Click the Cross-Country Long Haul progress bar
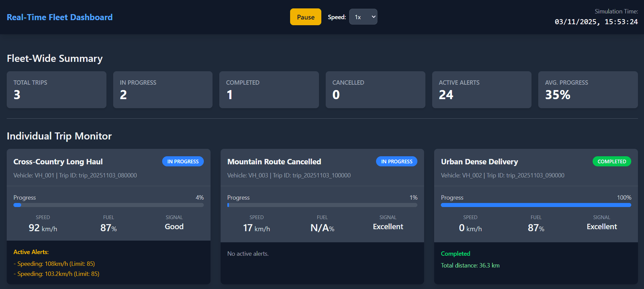Screen dimensions: 644x289 click(x=108, y=205)
